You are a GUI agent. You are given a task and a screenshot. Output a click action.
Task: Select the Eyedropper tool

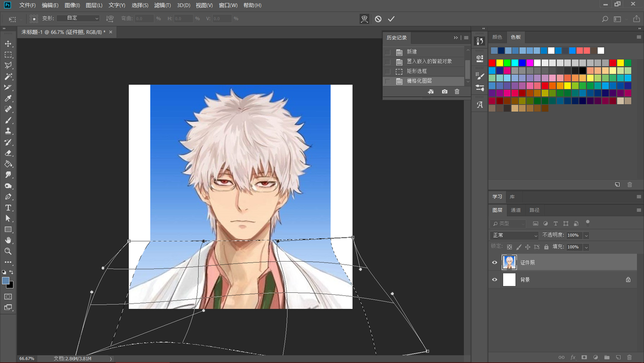[x=8, y=98]
